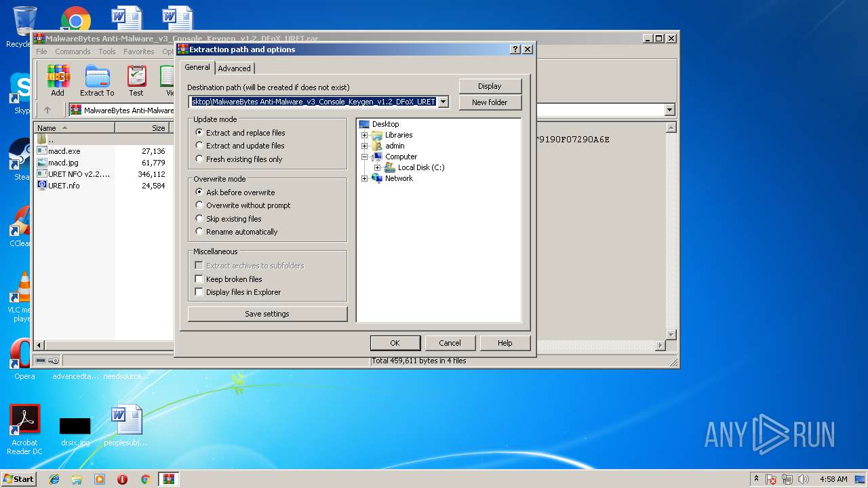
Task: Open WinRAR File menu
Action: click(x=41, y=52)
